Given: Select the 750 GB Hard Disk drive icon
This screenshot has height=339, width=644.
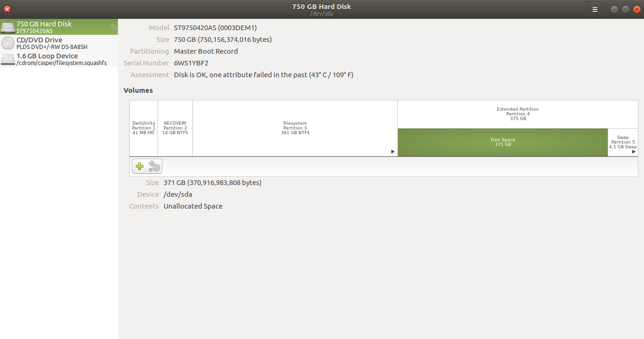Looking at the screenshot, I should point(8,27).
